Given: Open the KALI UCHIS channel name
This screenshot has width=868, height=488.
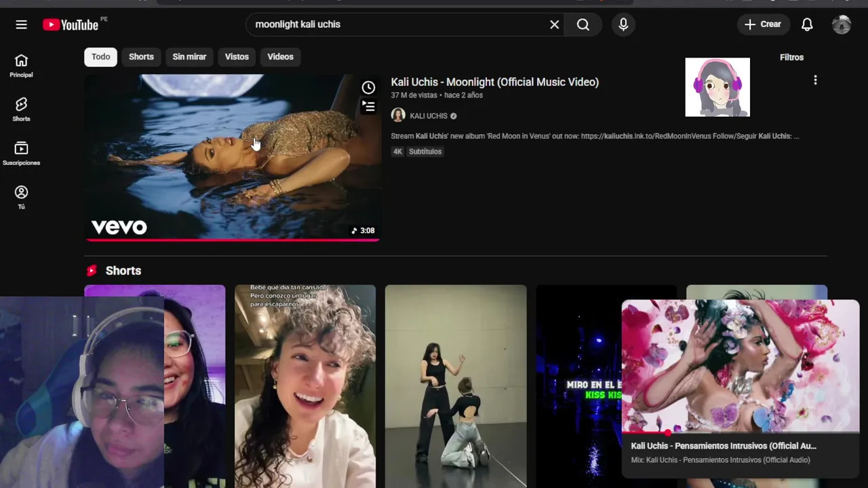Looking at the screenshot, I should coord(429,116).
